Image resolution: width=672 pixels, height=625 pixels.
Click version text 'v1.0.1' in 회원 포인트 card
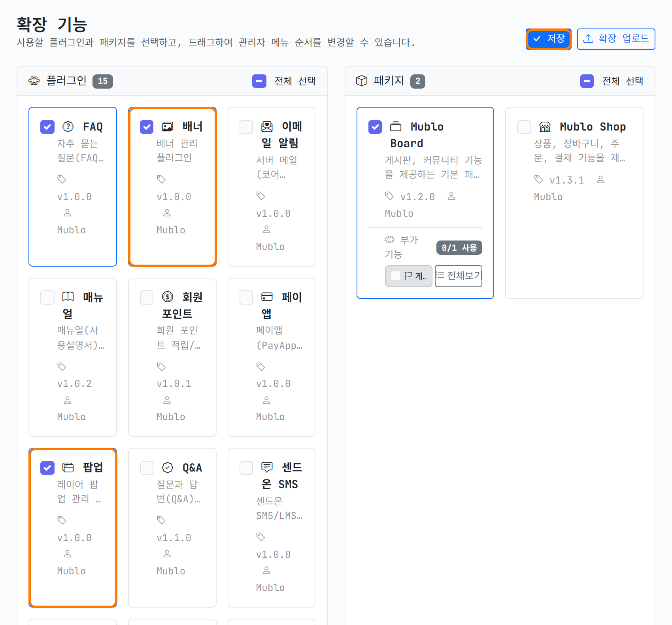pyautogui.click(x=174, y=383)
